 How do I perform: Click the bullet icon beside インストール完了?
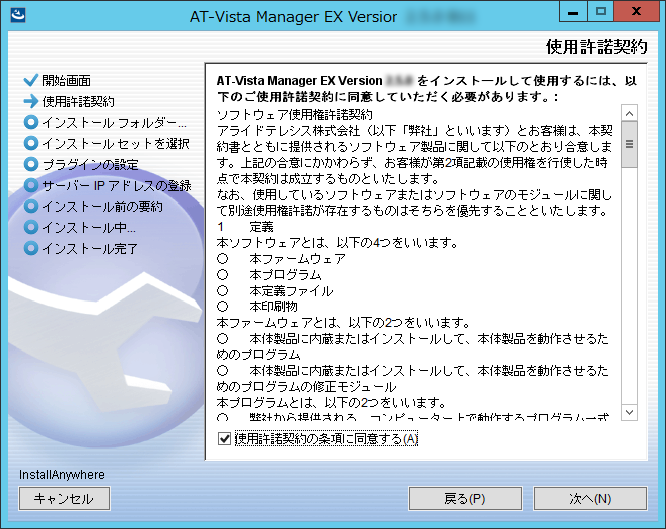pyautogui.click(x=30, y=248)
